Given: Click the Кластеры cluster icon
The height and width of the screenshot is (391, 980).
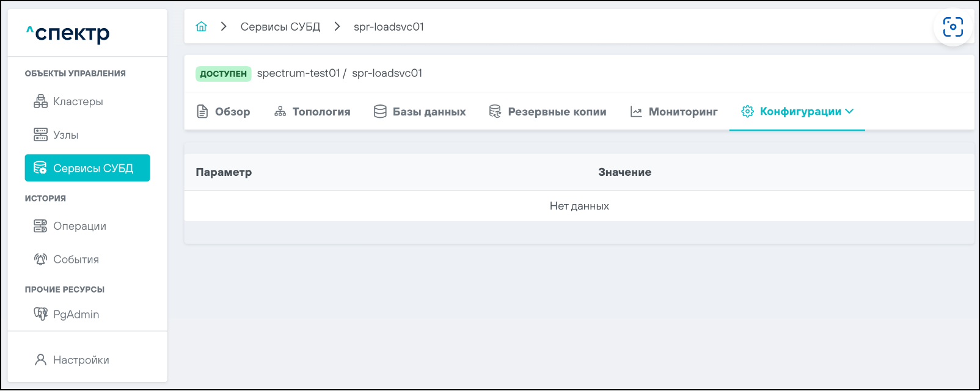Looking at the screenshot, I should 40,101.
